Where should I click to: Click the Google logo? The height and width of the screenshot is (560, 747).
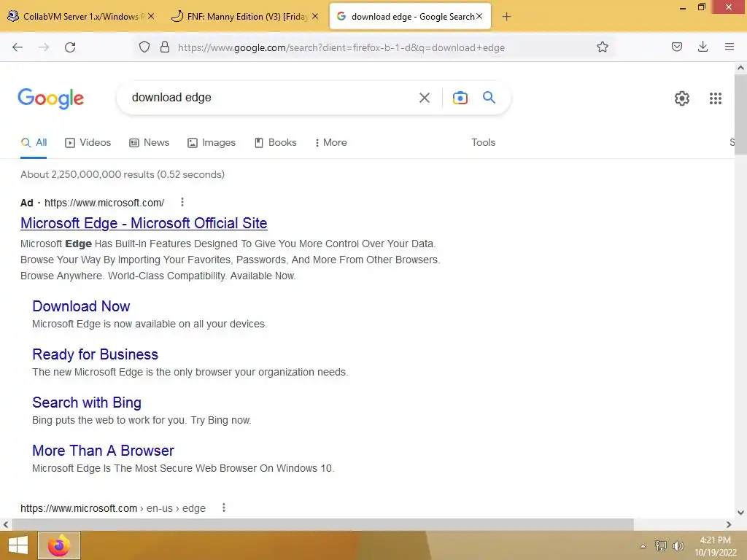coord(50,98)
